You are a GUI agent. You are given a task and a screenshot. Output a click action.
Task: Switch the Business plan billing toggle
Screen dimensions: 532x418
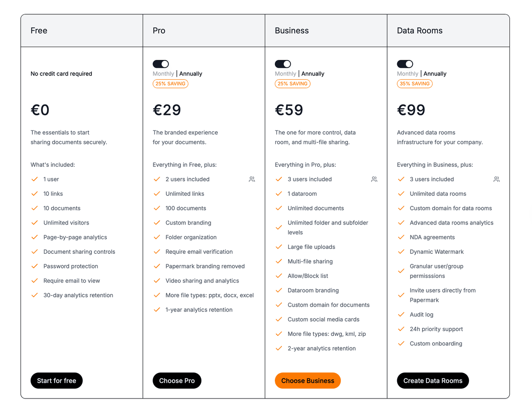[283, 63]
